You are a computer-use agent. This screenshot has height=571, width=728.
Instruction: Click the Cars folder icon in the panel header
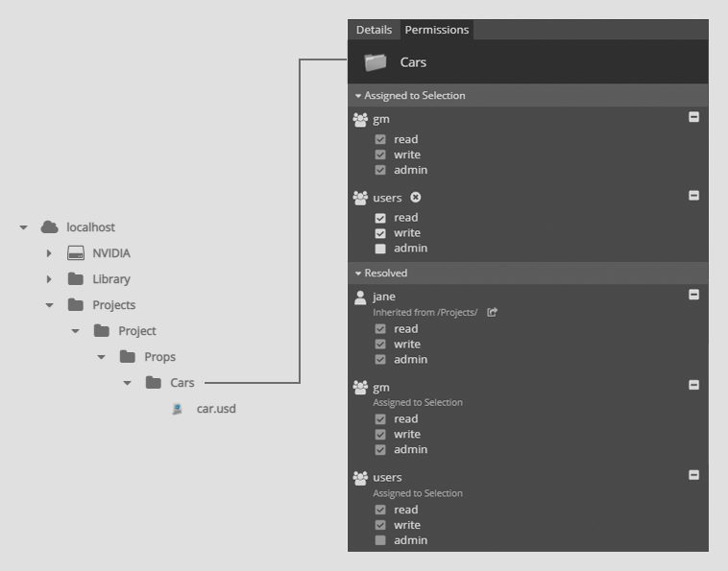[376, 62]
